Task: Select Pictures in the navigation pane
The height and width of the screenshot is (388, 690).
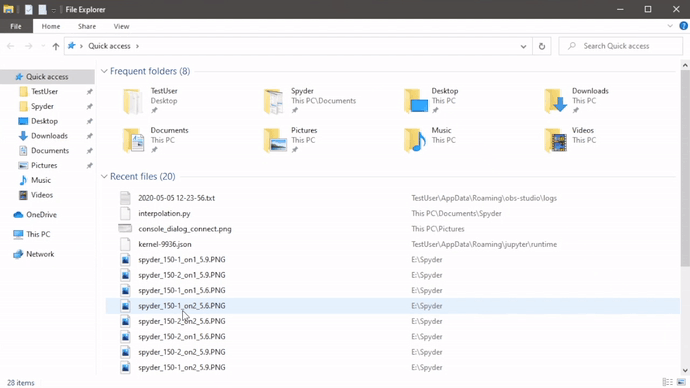Action: [x=44, y=165]
